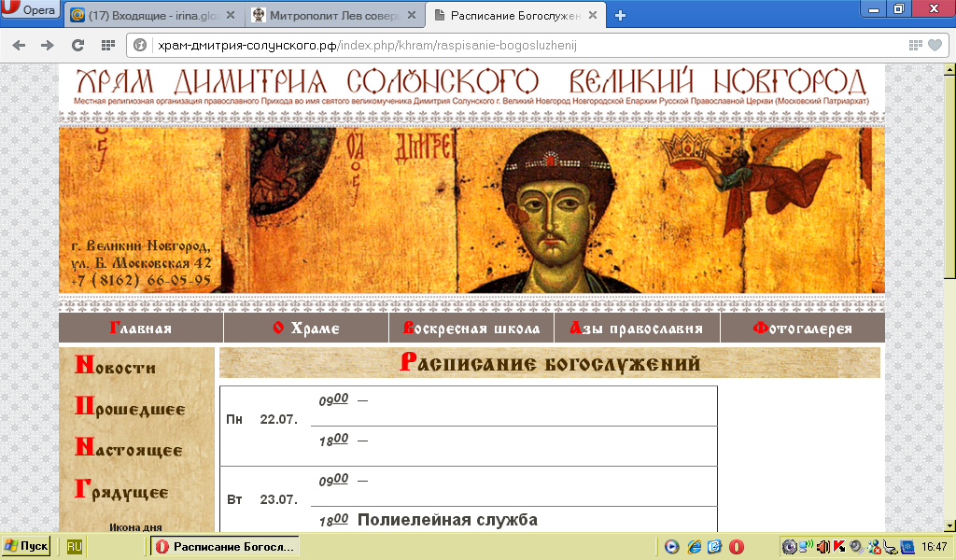Click the 16:47 system clock
956x560 pixels.
(934, 547)
